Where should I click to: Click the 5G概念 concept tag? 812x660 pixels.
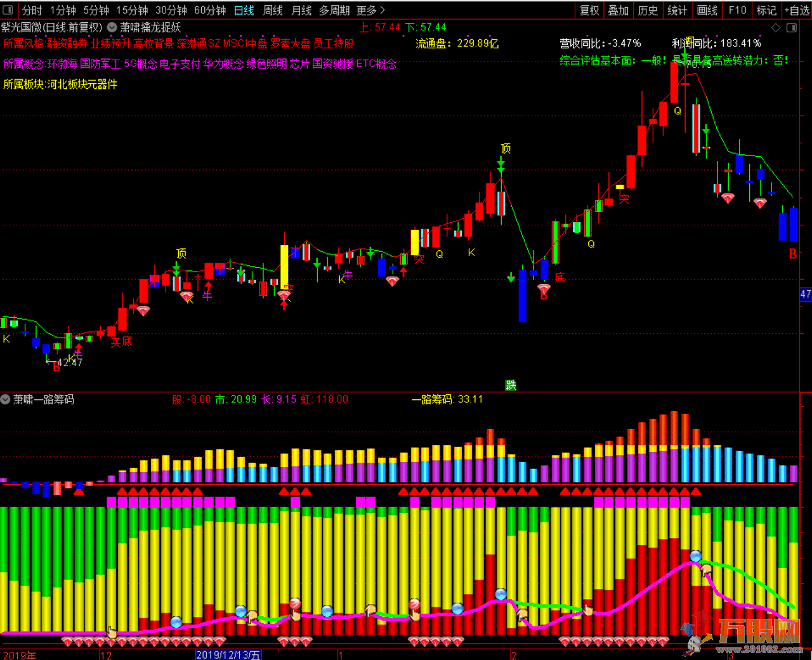[140, 64]
